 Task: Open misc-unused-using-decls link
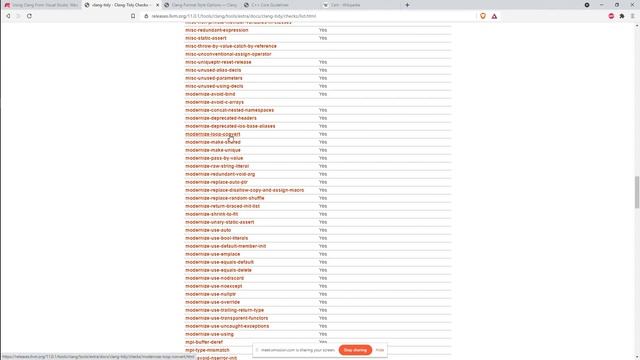click(214, 86)
